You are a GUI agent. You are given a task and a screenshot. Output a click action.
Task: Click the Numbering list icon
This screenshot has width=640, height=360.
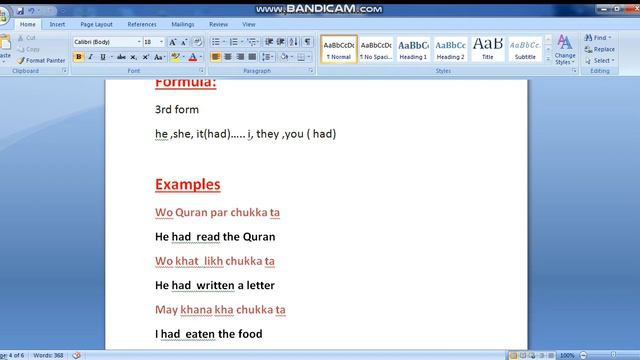(x=233, y=42)
